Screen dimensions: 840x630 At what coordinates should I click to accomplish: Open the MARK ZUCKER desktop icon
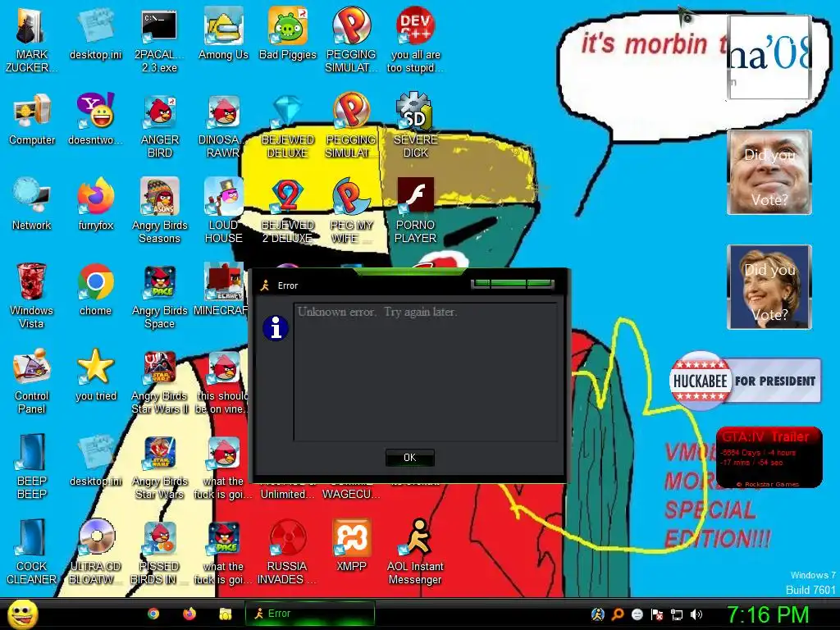[32, 40]
